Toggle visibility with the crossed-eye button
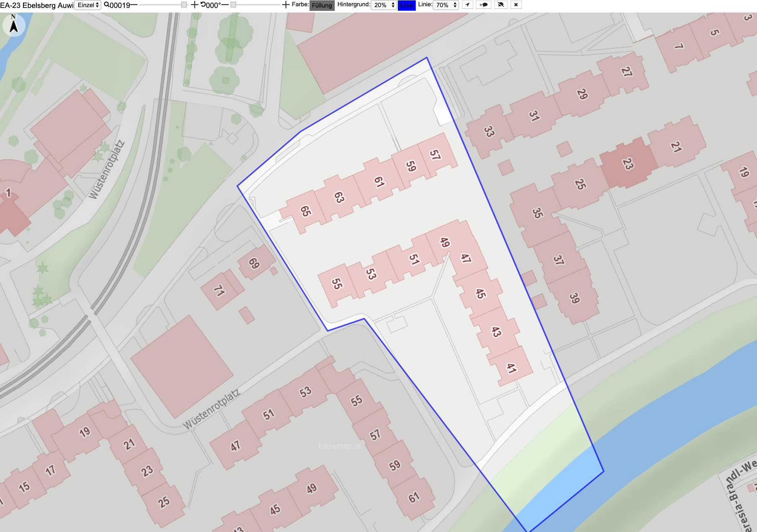Screen dimensions: 757x532 click(500, 5)
